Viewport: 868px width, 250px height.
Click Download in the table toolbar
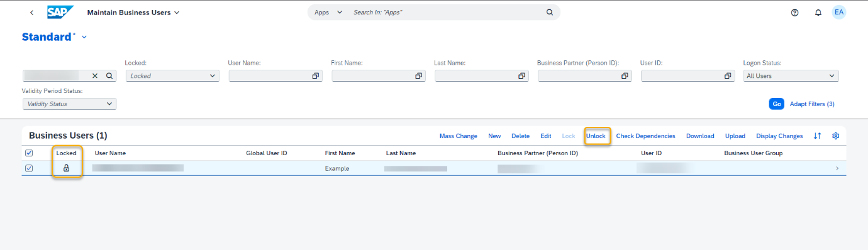click(700, 136)
